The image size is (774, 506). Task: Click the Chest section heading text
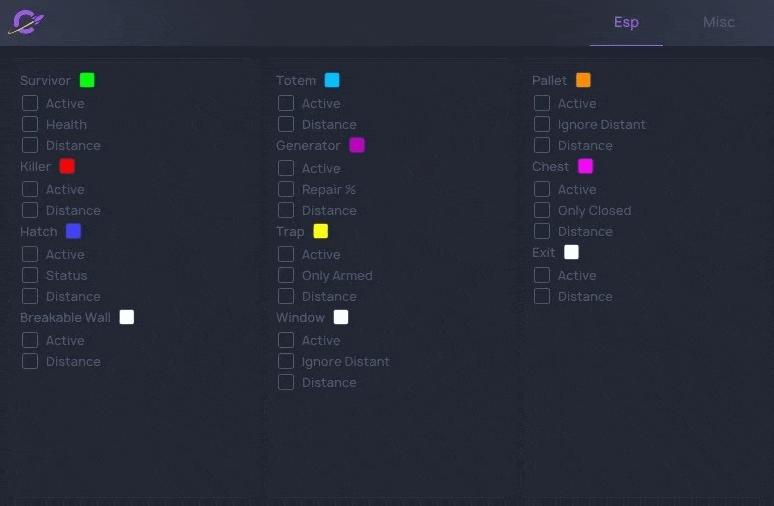[x=550, y=166]
